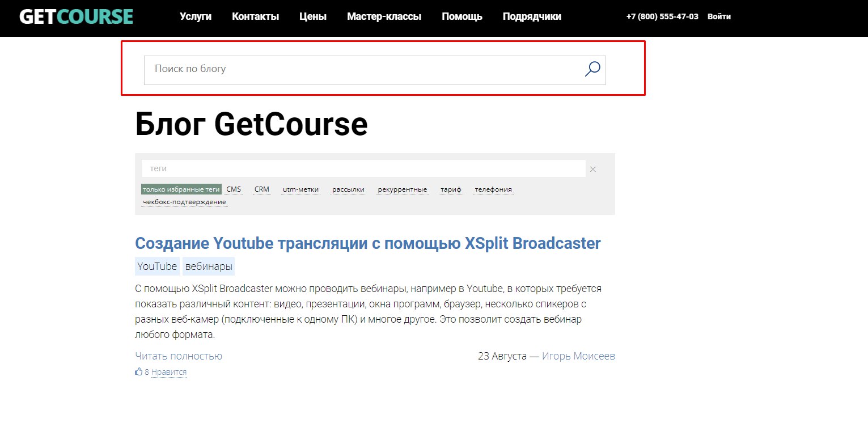This screenshot has height=444, width=868.
Task: Click the Блог GetCourse heading
Action: point(251,124)
